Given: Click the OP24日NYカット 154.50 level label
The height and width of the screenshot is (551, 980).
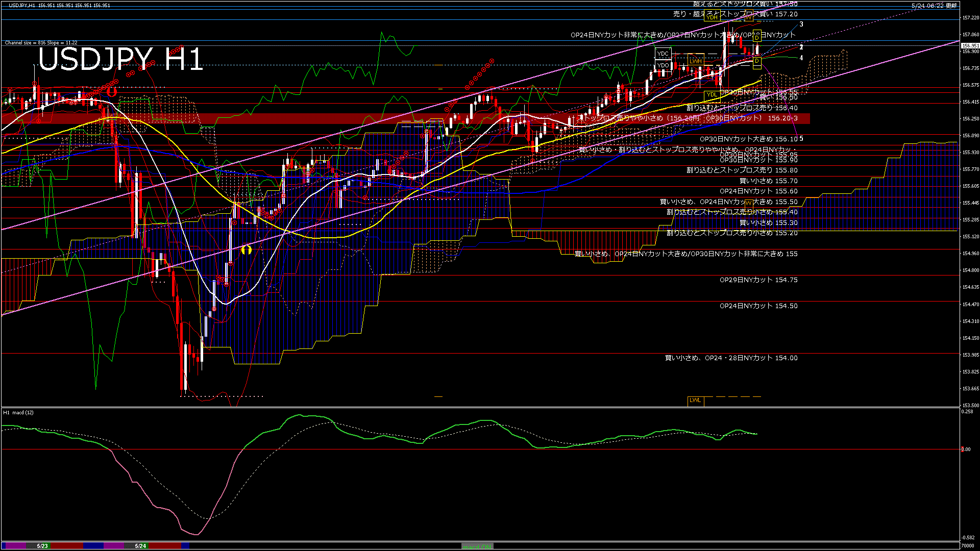Looking at the screenshot, I should [x=758, y=306].
